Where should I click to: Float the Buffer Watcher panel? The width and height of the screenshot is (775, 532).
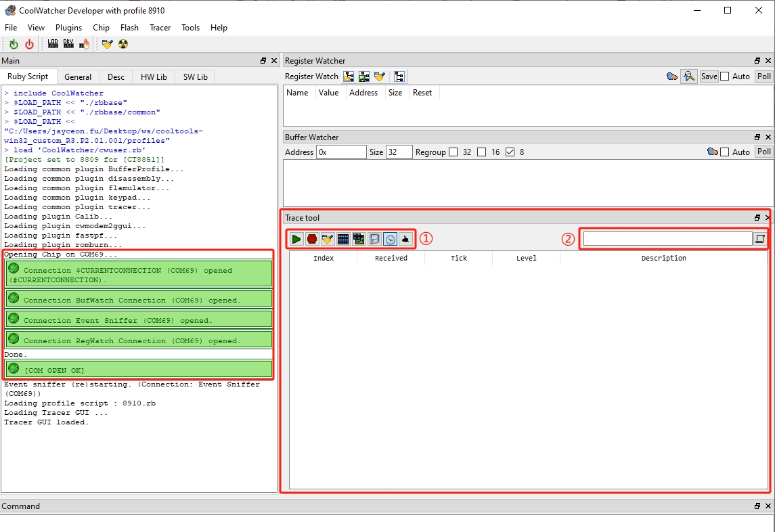(x=757, y=137)
